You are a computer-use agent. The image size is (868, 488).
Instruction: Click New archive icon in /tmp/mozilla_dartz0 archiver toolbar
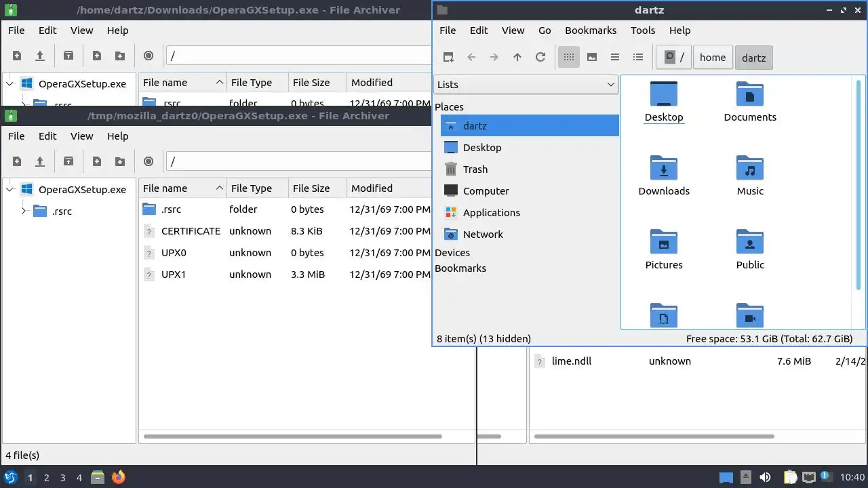click(x=17, y=161)
